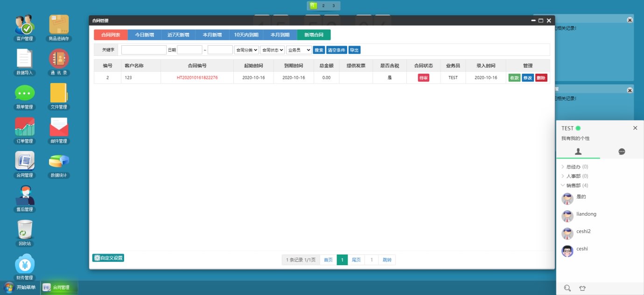
Task: Close the TEST chat panel
Action: click(635, 128)
